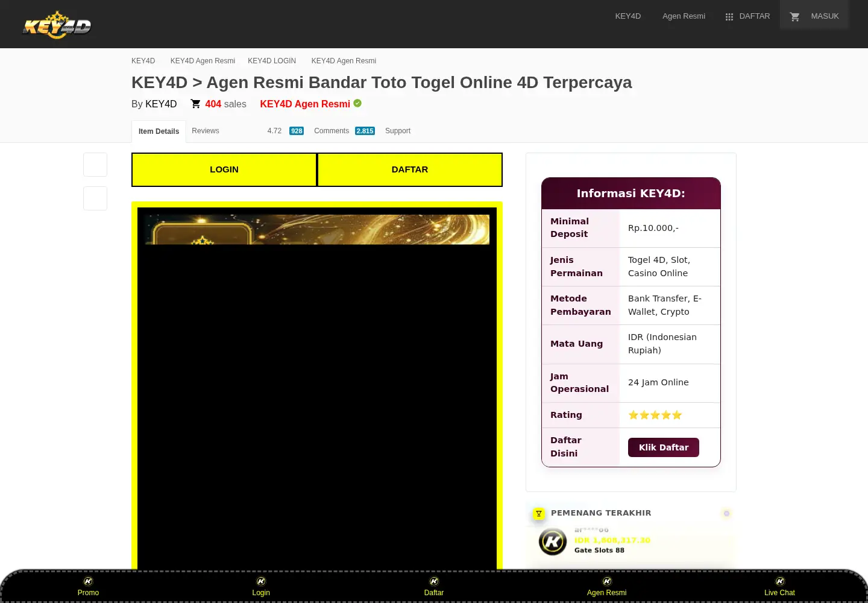Screen dimensions: 868x603
Task: Click the green verified check badge
Action: point(357,103)
